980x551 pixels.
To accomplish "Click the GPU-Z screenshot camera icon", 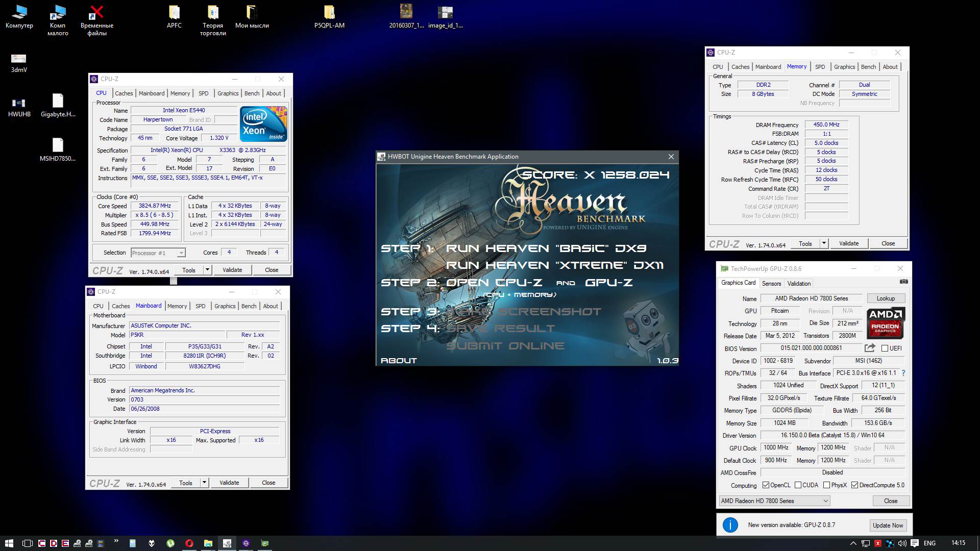I will pyautogui.click(x=903, y=282).
